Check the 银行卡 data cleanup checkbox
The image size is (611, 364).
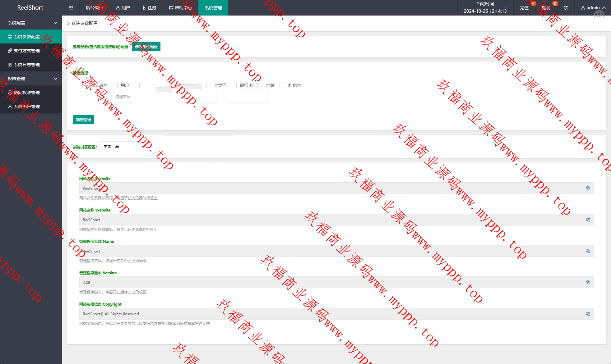click(234, 85)
